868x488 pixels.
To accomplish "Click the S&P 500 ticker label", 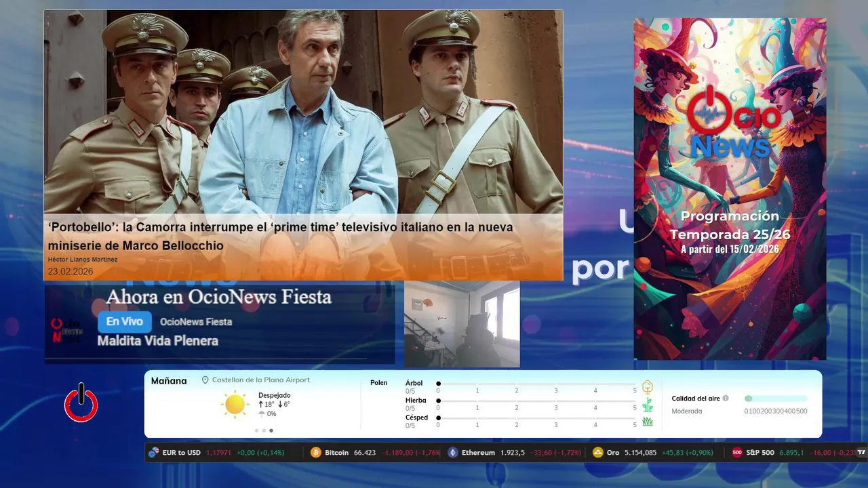I will (760, 453).
